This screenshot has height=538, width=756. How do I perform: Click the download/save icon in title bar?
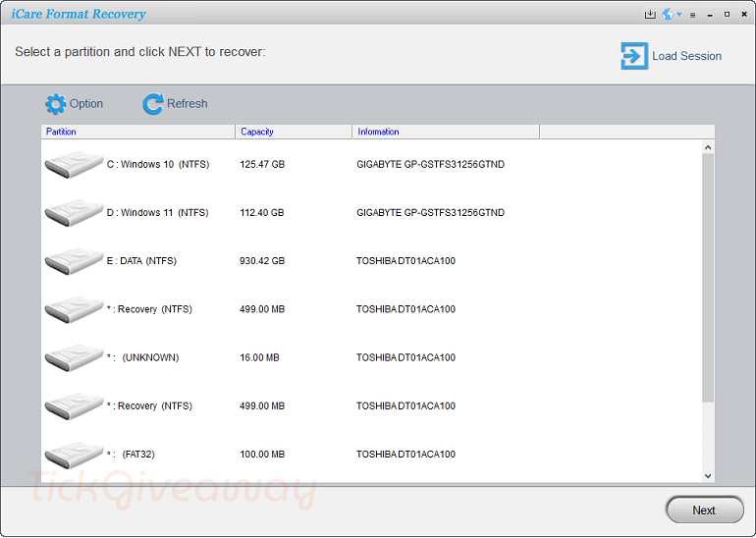[650, 15]
